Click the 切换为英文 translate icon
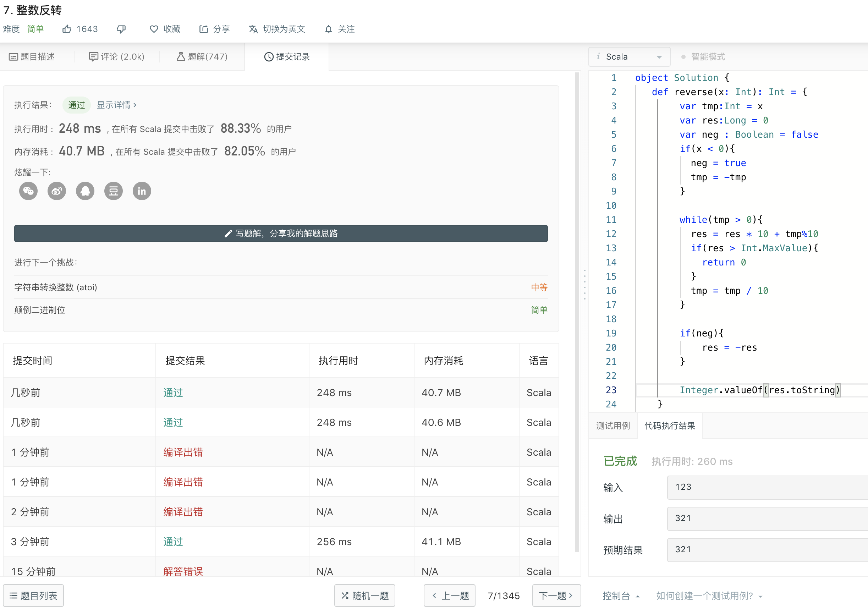 point(253,29)
